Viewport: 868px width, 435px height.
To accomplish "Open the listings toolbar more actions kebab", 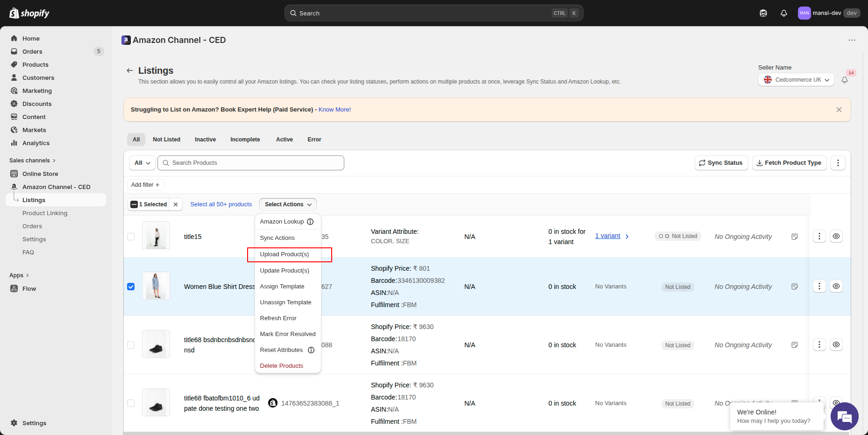I will click(x=838, y=163).
